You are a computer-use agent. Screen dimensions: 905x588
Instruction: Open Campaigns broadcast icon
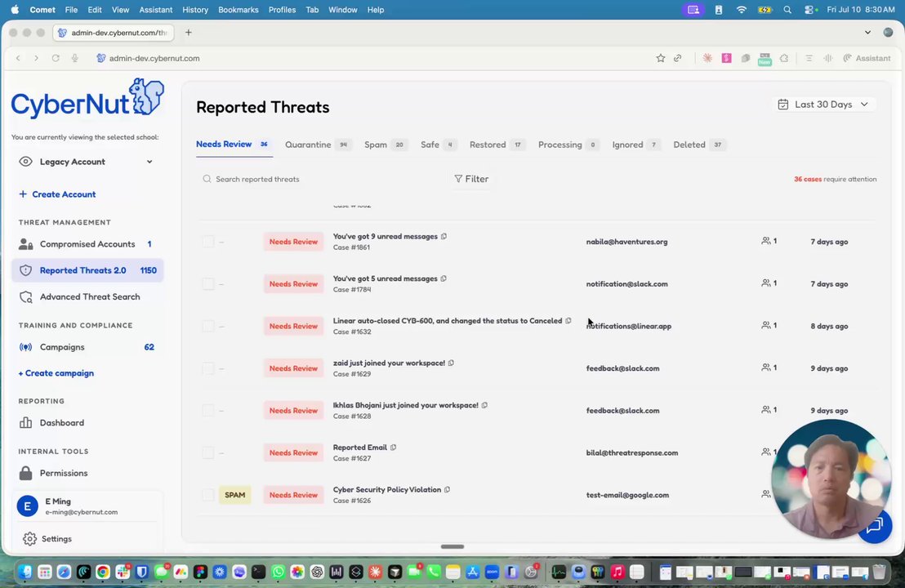click(25, 347)
